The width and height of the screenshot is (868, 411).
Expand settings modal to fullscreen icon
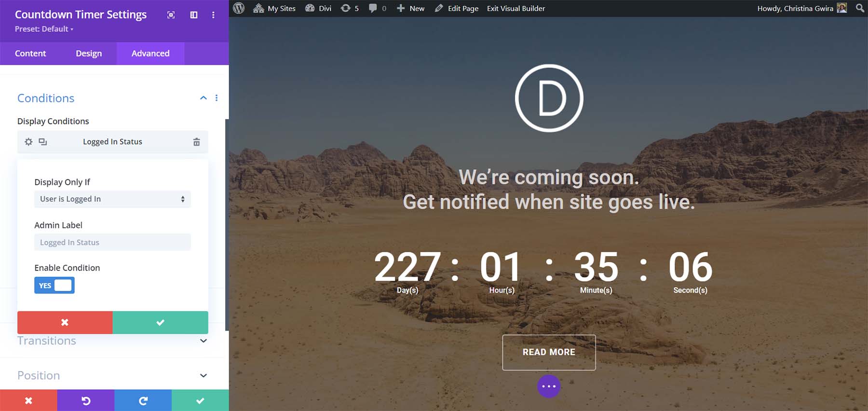[171, 15]
